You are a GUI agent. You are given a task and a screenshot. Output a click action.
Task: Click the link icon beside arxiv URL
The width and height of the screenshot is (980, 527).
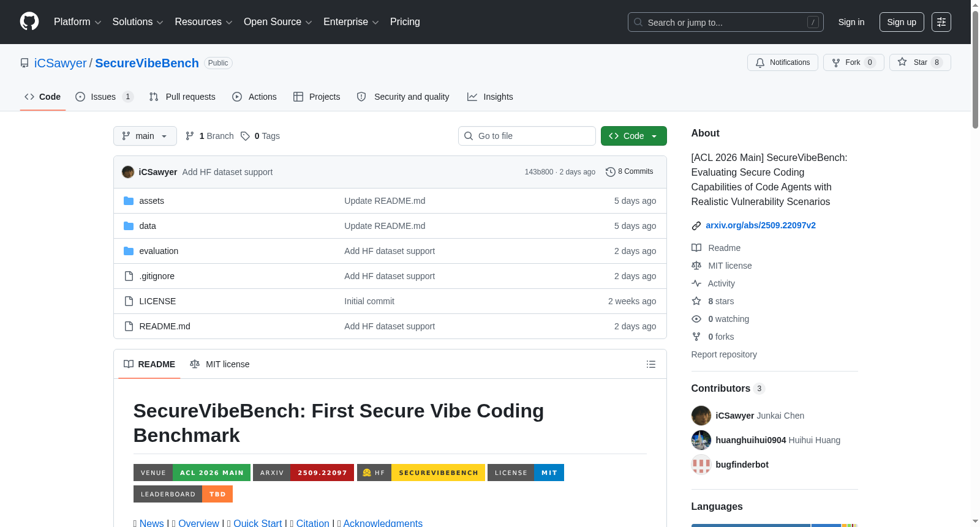(696, 226)
